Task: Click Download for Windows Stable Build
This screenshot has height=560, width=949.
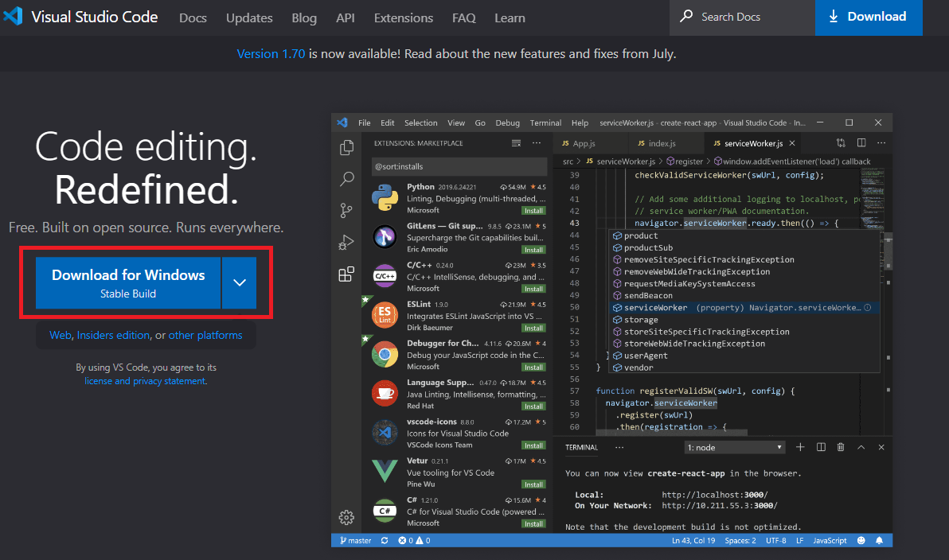Action: point(128,283)
